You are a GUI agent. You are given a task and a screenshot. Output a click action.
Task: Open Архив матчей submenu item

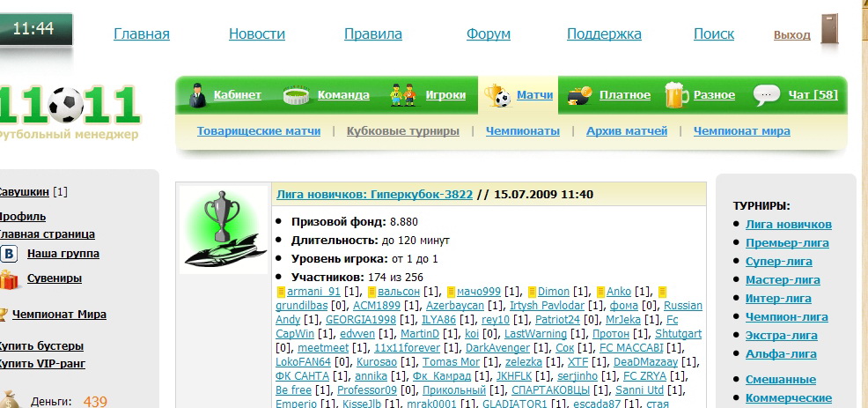tap(626, 131)
